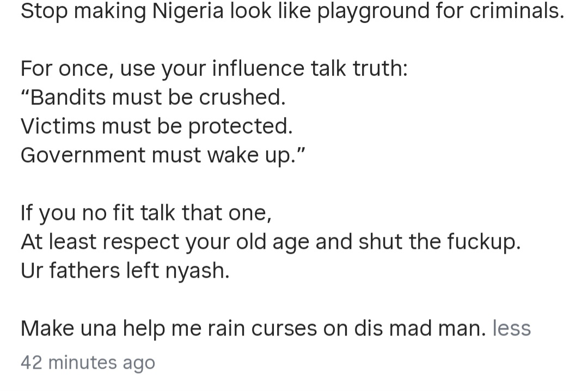Click the line "Victims must be protected."
The width and height of the screenshot is (588, 391).
[x=156, y=126]
